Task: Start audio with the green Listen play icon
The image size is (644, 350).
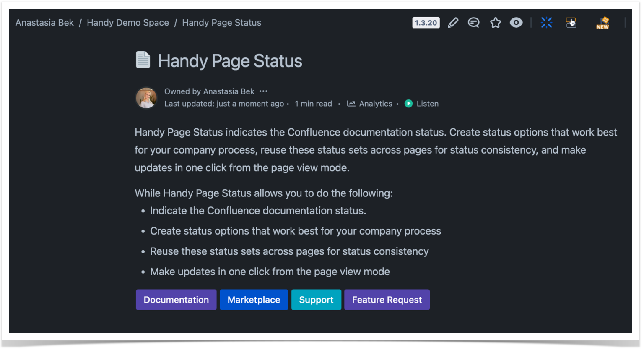Action: pyautogui.click(x=408, y=104)
